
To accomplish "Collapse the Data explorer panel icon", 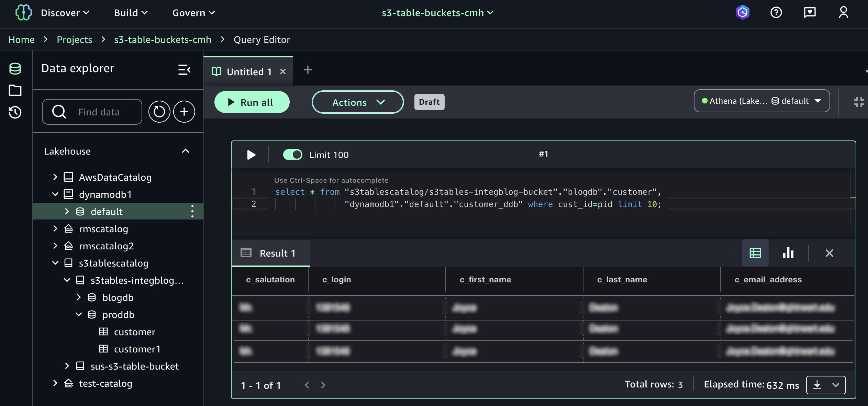I will point(184,70).
